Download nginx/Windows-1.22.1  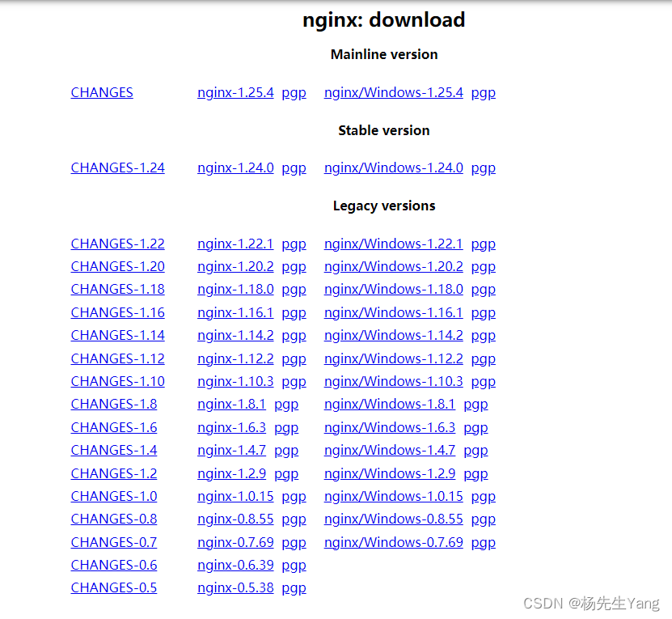[x=394, y=244]
